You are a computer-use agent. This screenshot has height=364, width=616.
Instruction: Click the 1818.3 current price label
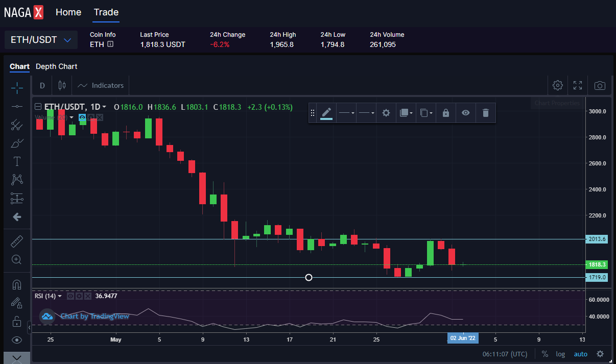[597, 264]
